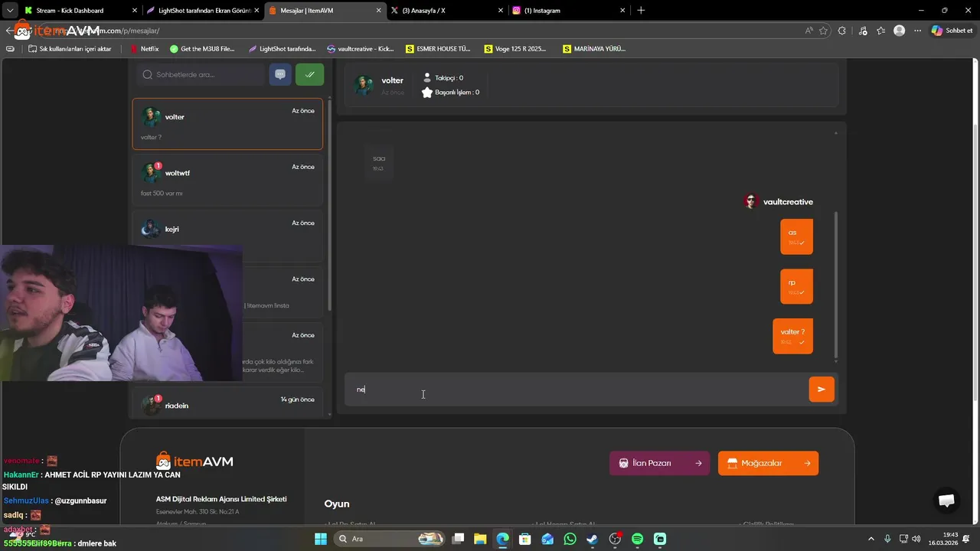Open the Get the M3U8 File bookmark
The width and height of the screenshot is (980, 551).
[202, 48]
